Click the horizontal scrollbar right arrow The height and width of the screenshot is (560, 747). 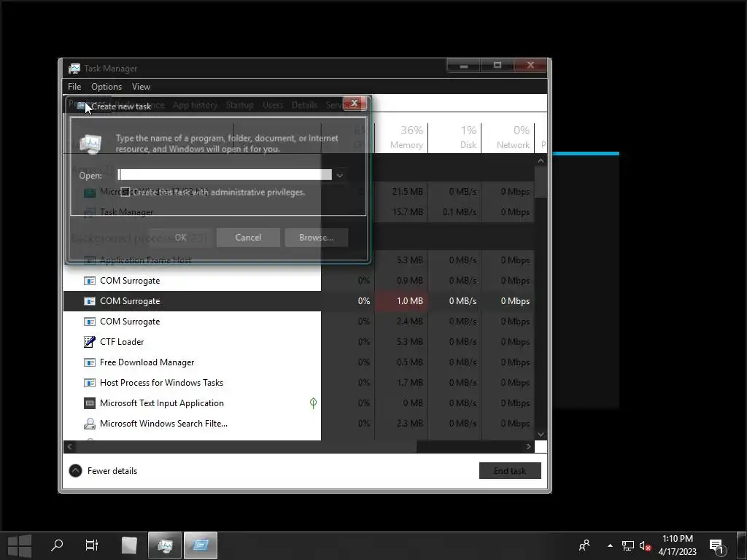point(528,447)
